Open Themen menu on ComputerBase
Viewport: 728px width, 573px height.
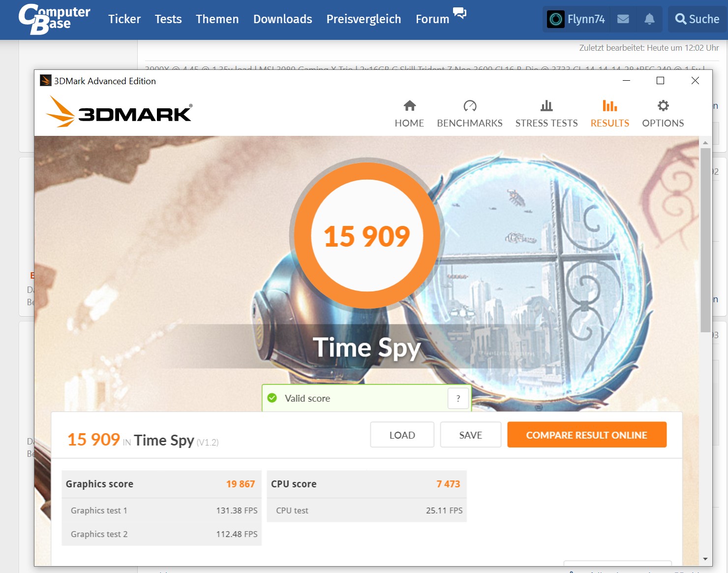pyautogui.click(x=217, y=19)
